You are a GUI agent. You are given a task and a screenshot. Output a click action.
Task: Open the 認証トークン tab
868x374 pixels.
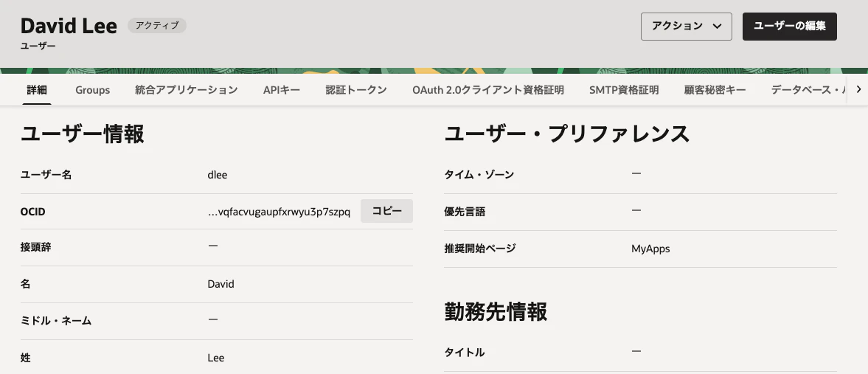tap(356, 90)
